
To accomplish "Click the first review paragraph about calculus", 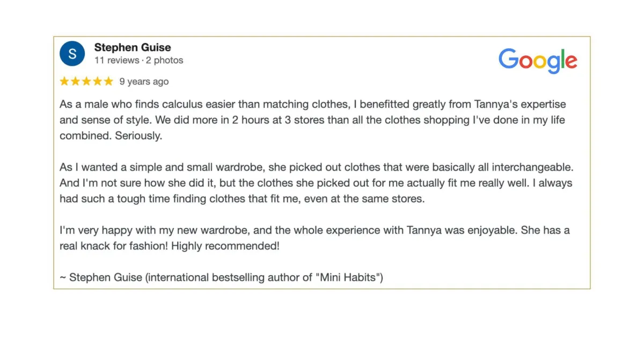I will (313, 120).
